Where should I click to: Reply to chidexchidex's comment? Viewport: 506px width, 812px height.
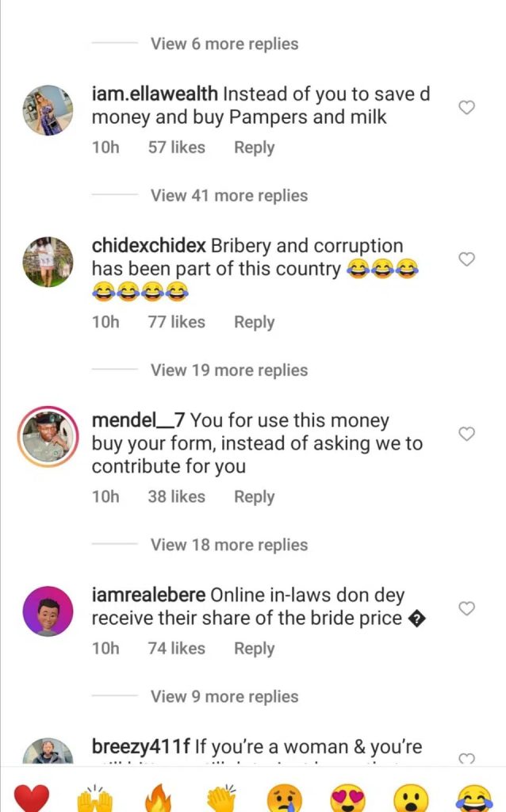coord(254,322)
